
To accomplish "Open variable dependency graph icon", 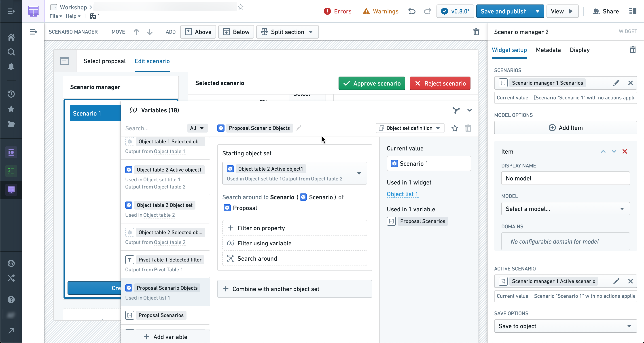I will 456,110.
